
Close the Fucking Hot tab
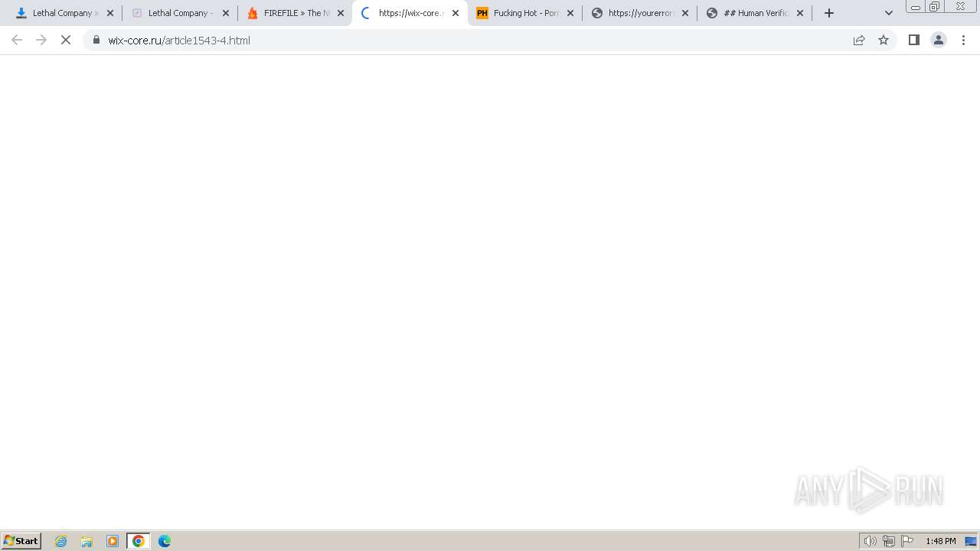570,13
